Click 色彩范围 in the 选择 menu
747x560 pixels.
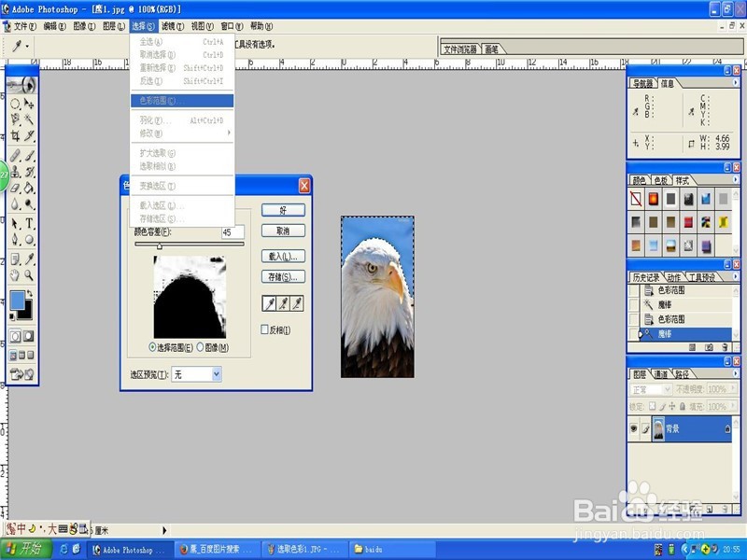click(182, 101)
